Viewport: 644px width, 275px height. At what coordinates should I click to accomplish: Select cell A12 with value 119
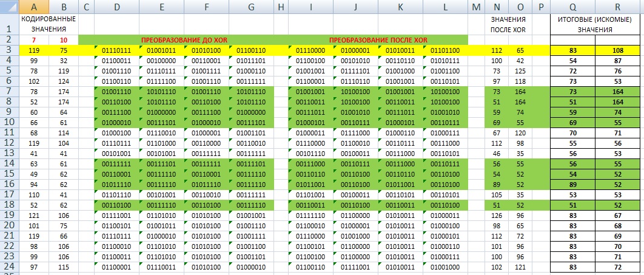click(33, 143)
